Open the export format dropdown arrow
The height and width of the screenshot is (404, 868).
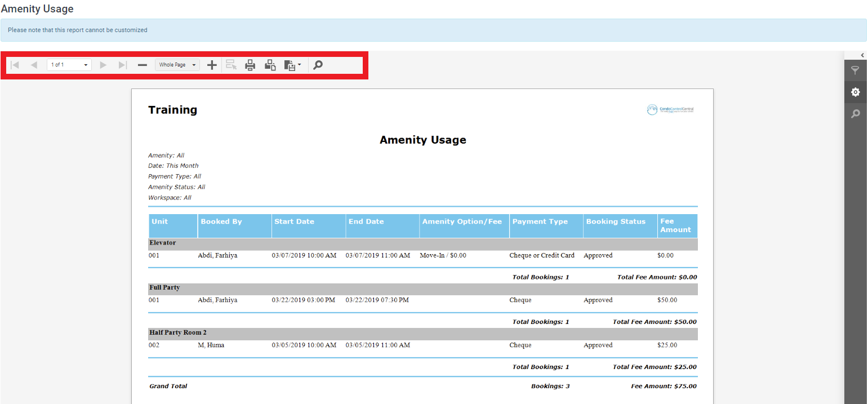click(298, 65)
